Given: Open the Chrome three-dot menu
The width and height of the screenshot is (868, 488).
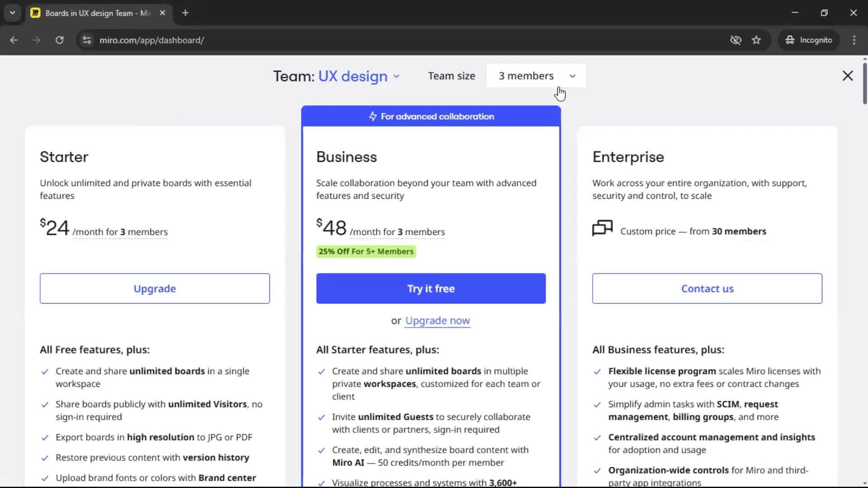Looking at the screenshot, I should (x=854, y=40).
